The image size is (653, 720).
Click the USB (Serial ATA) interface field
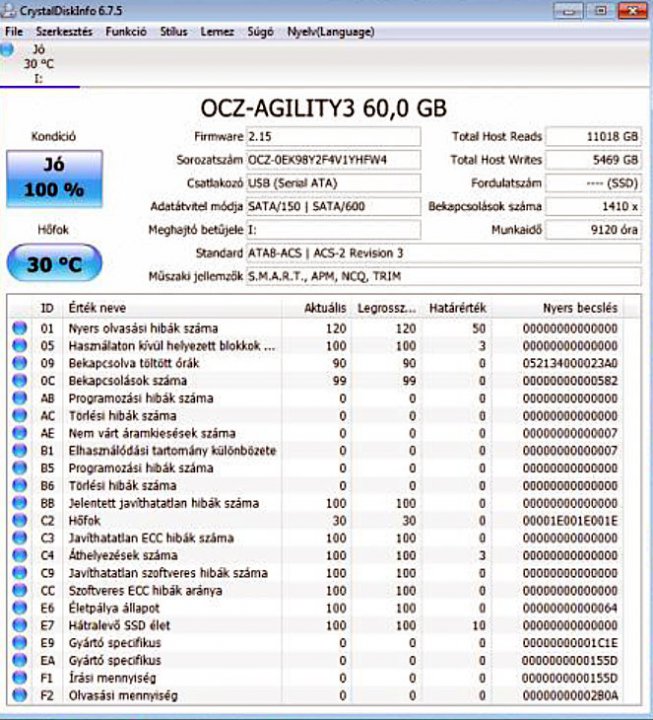[x=333, y=183]
